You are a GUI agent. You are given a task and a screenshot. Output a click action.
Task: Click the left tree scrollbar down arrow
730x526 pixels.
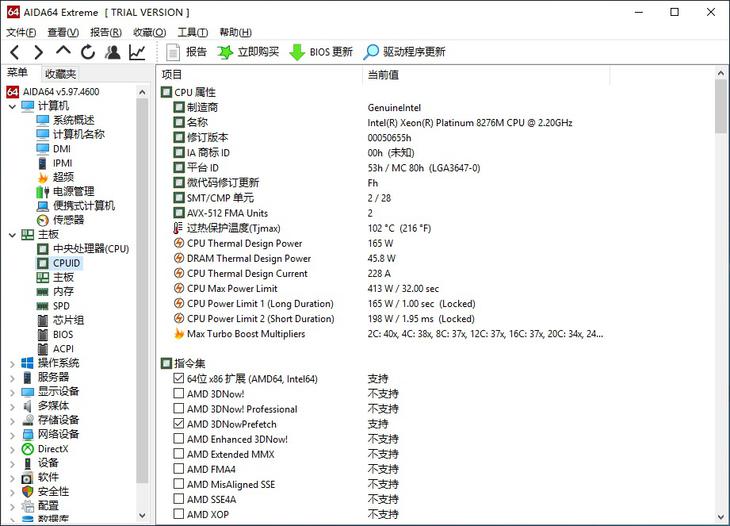point(142,516)
